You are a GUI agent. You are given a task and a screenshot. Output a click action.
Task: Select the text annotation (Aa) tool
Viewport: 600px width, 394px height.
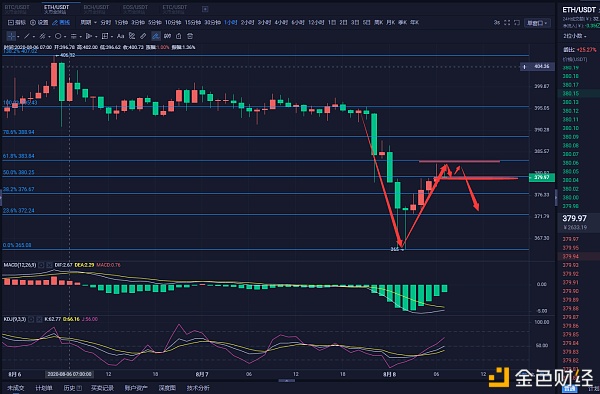(121, 36)
